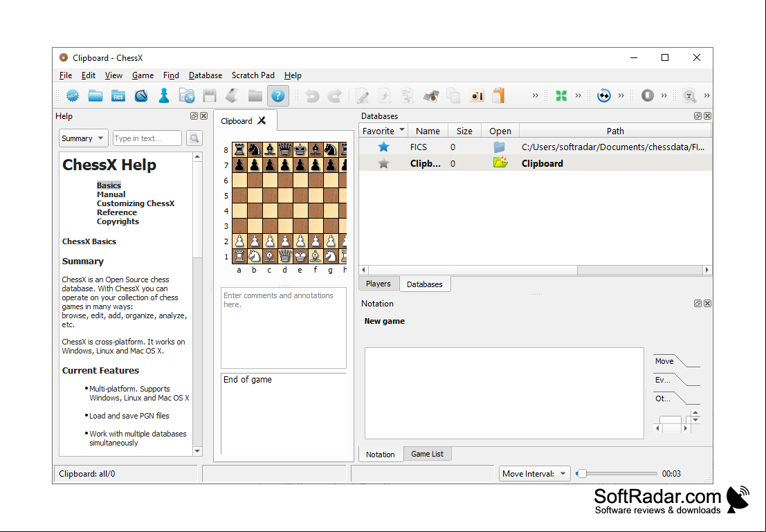
Task: Expand the toolbar overflow chevron left of the green arrows icon
Action: click(x=535, y=95)
